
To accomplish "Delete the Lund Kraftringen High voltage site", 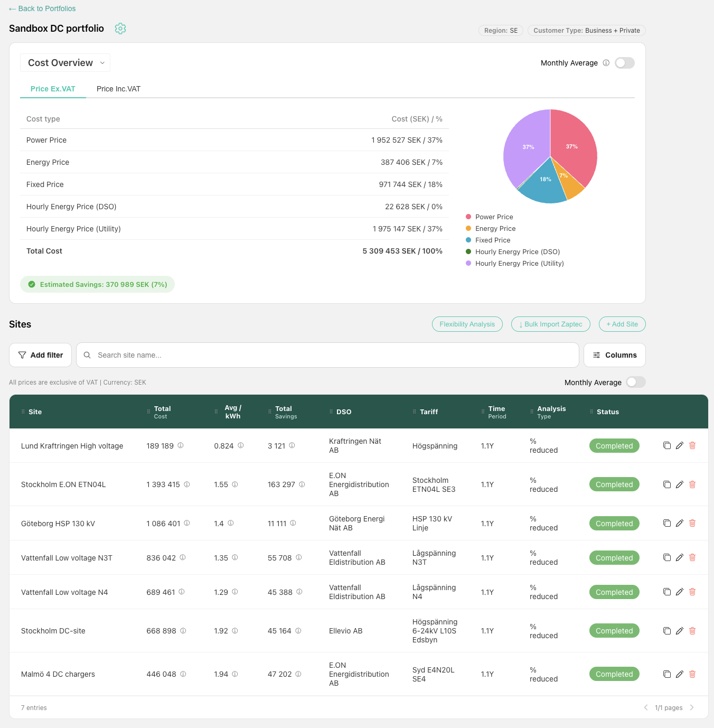I will tap(692, 445).
